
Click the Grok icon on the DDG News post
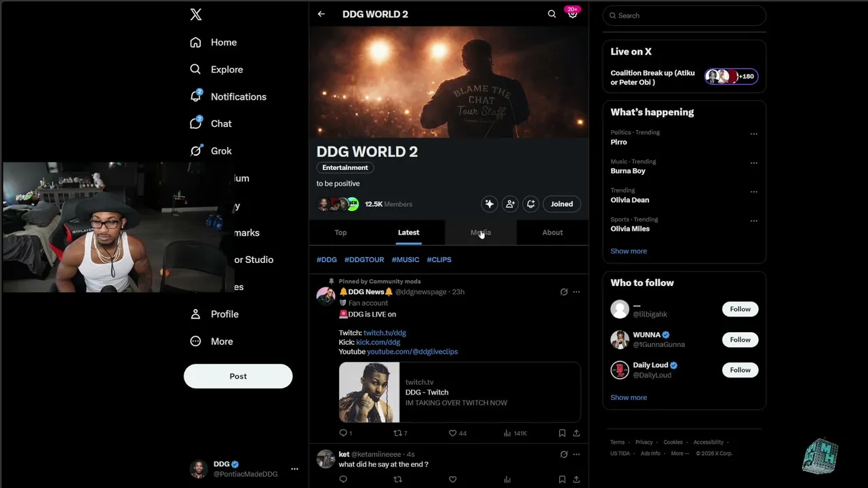point(564,292)
